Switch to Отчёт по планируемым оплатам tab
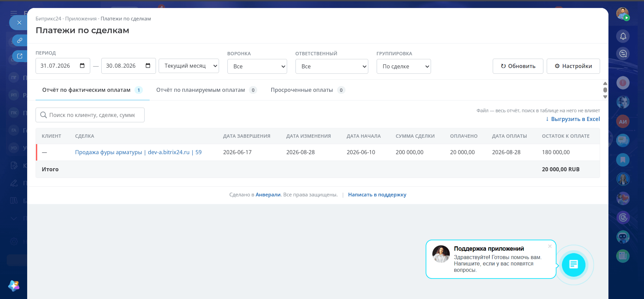This screenshot has height=299, width=644. 207,90
